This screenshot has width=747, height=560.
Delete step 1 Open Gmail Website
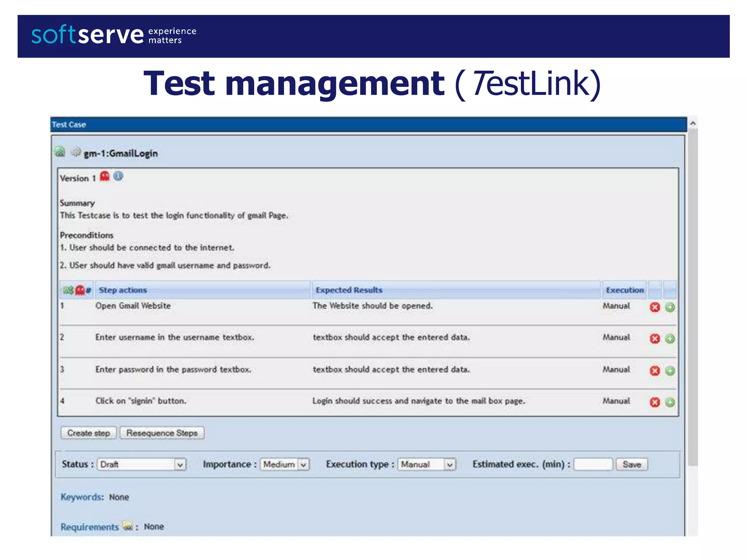pos(655,307)
